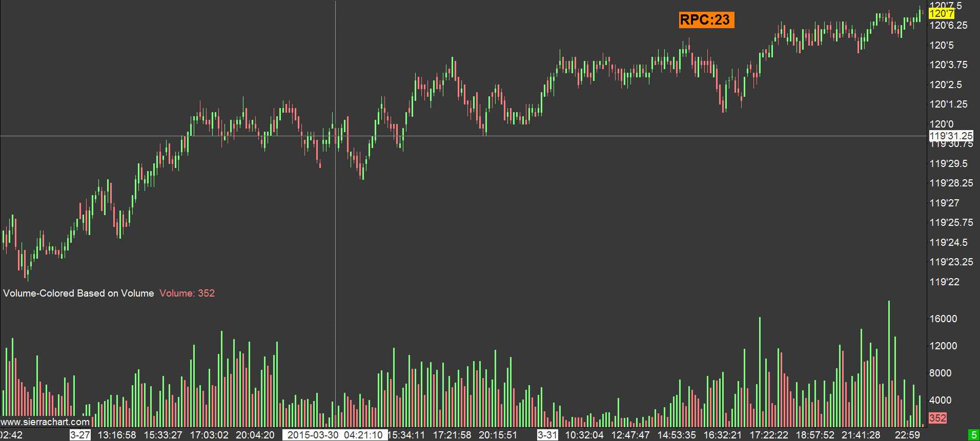Image resolution: width=980 pixels, height=441 pixels.
Task: Click the 13:16:58 time axis label
Action: 117,435
